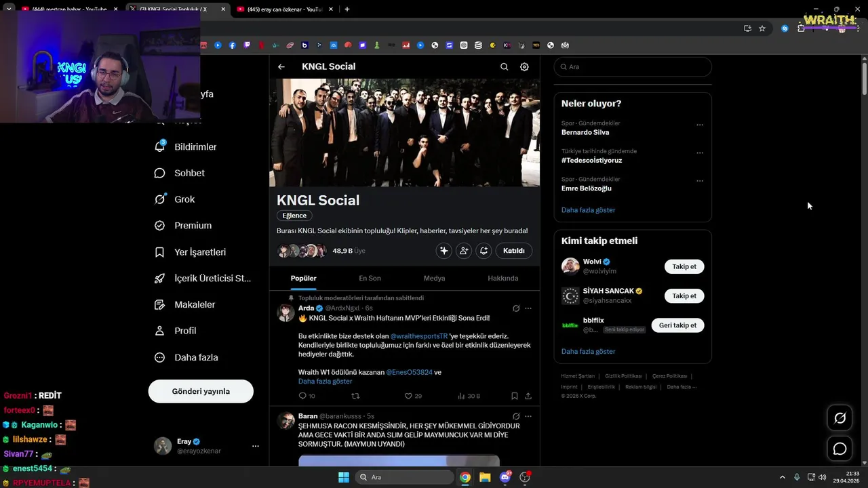
Task: Bookmark this page with Chrome star icon
Action: coord(762,28)
